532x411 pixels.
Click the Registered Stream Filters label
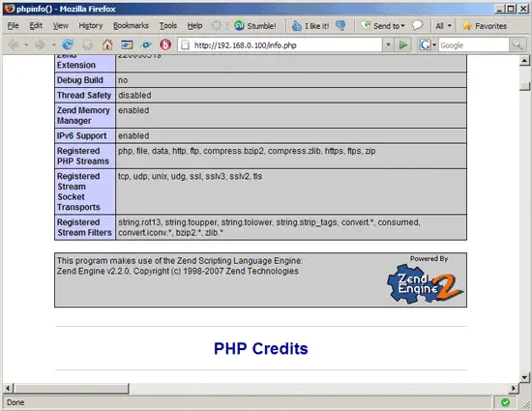point(85,227)
